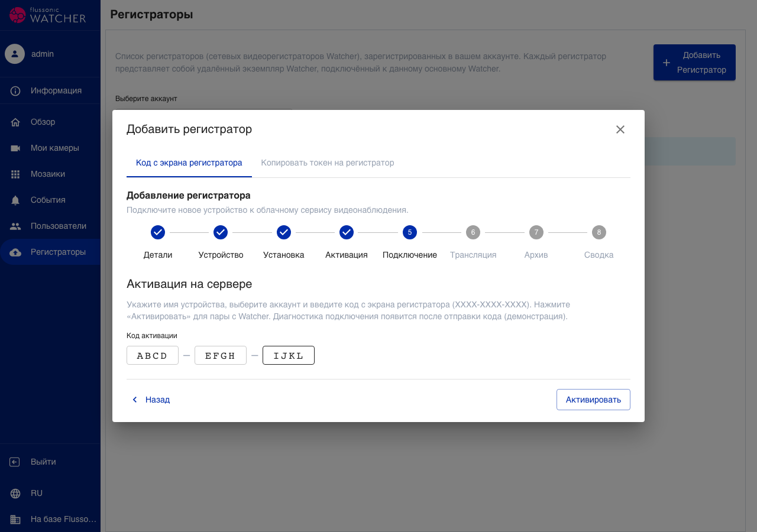Click step 7 Архив circle
This screenshot has width=757, height=532.
(536, 232)
